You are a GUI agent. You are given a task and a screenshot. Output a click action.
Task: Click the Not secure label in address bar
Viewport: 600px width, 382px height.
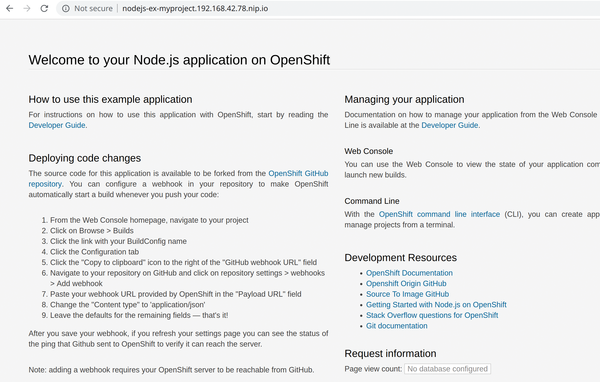pos(93,8)
